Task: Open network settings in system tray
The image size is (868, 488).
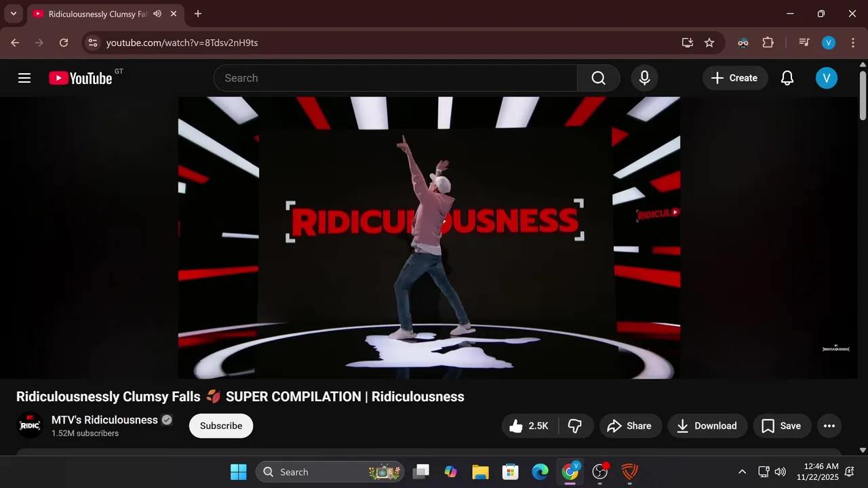Action: point(764,472)
